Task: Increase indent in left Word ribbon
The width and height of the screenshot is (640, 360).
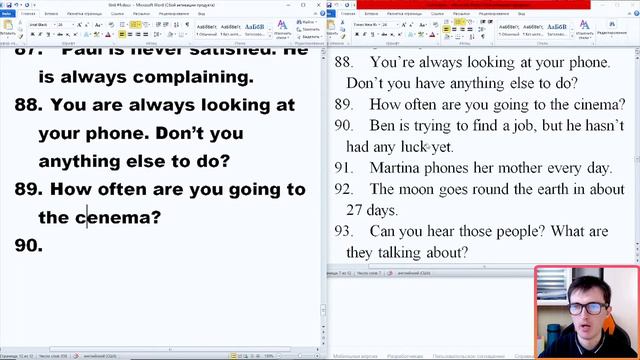Action: coord(166,24)
